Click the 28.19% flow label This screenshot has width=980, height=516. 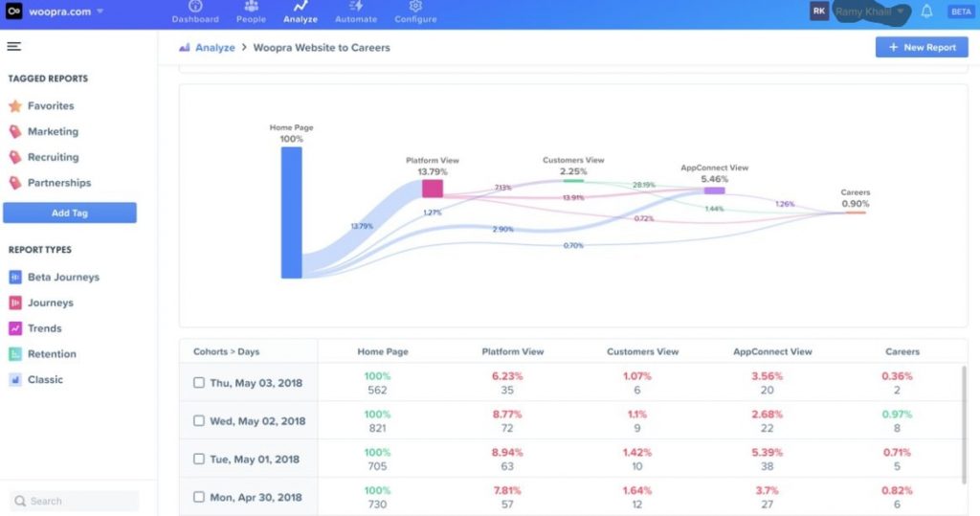pos(644,185)
